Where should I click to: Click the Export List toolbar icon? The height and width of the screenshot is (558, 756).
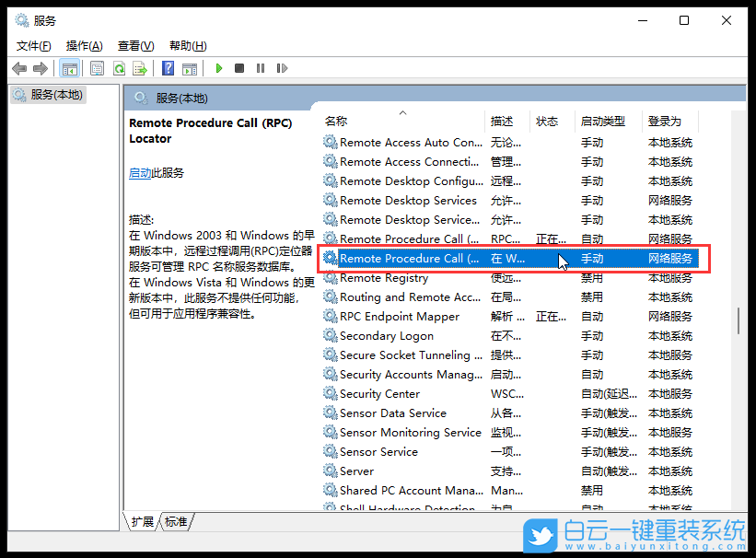pos(141,67)
